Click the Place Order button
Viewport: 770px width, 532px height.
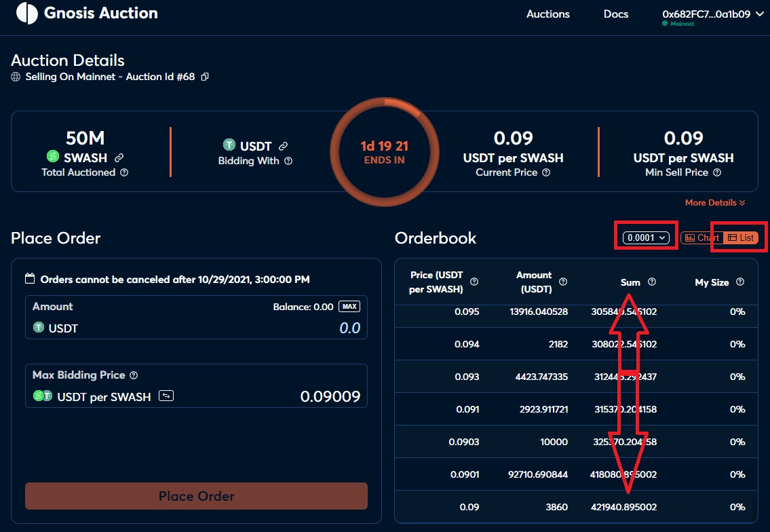tap(197, 495)
